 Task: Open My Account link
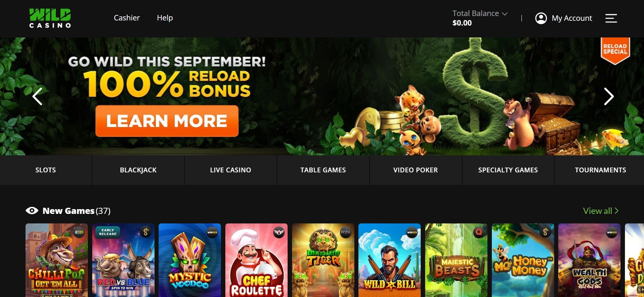(572, 18)
